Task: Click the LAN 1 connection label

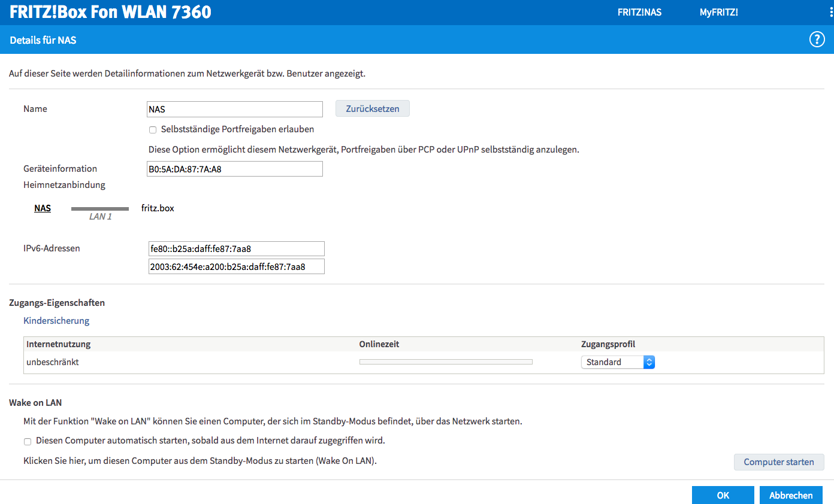Action: click(x=101, y=217)
